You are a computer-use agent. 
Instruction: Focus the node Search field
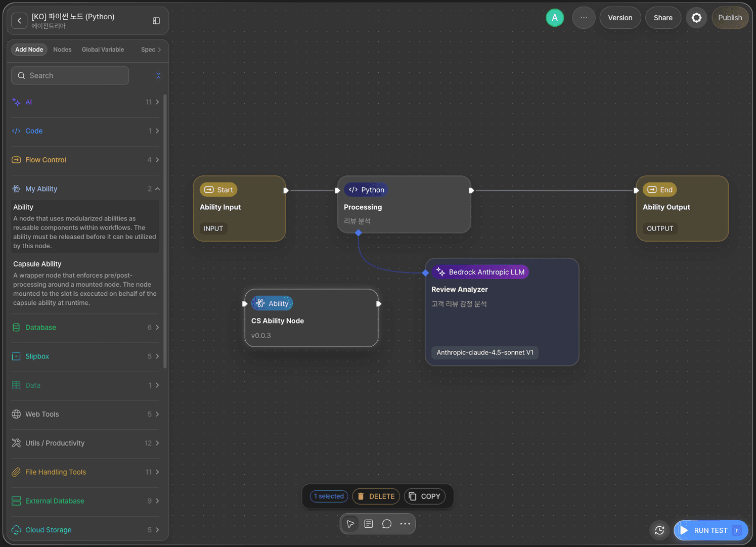coord(70,75)
